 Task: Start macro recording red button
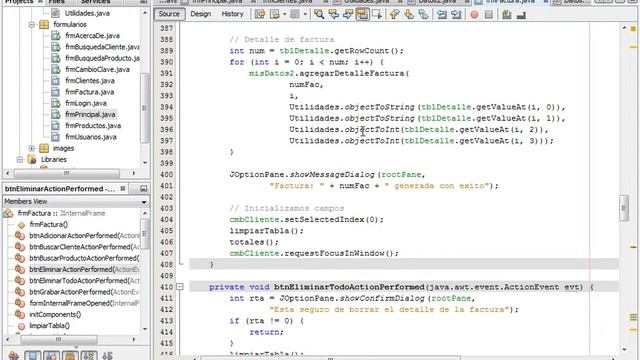click(474, 15)
